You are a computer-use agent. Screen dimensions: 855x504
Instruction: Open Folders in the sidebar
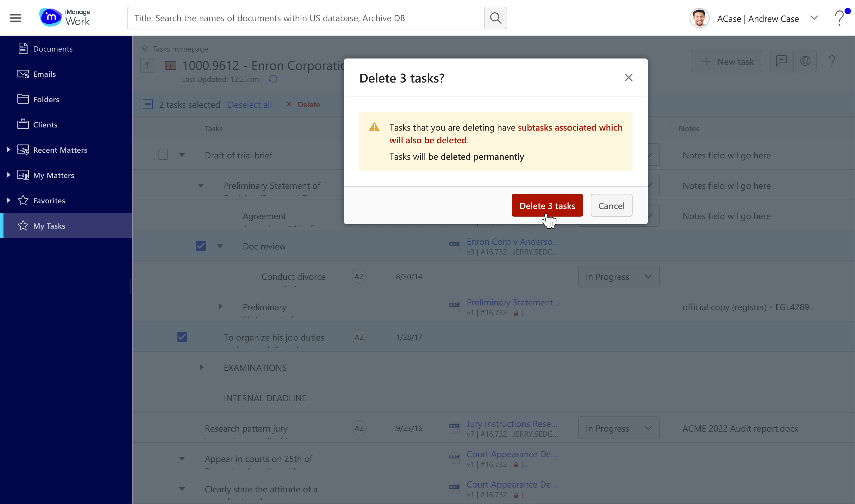pos(46,99)
